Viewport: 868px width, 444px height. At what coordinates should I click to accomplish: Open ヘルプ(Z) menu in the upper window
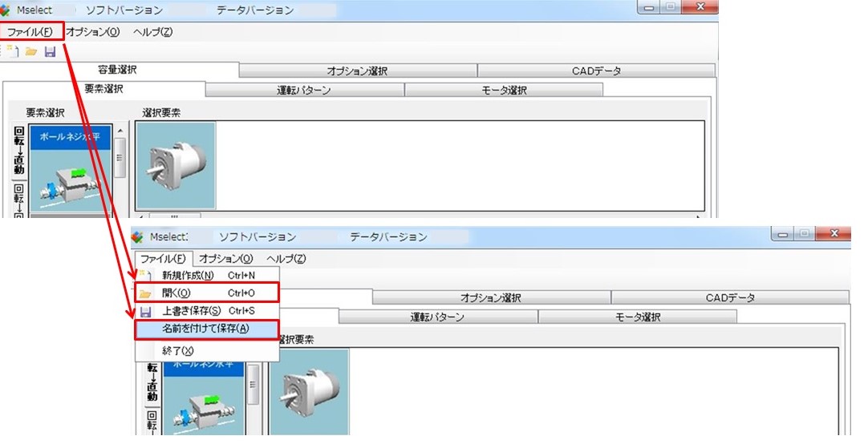pyautogui.click(x=152, y=32)
